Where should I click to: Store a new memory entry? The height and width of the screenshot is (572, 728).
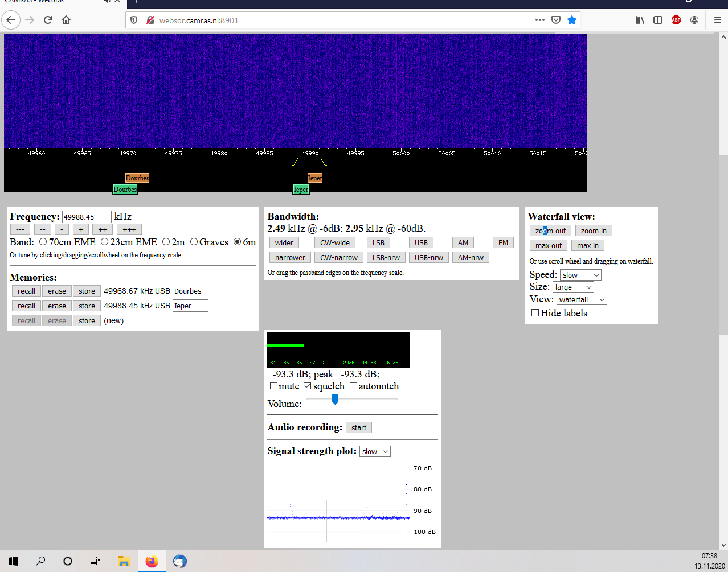87,320
